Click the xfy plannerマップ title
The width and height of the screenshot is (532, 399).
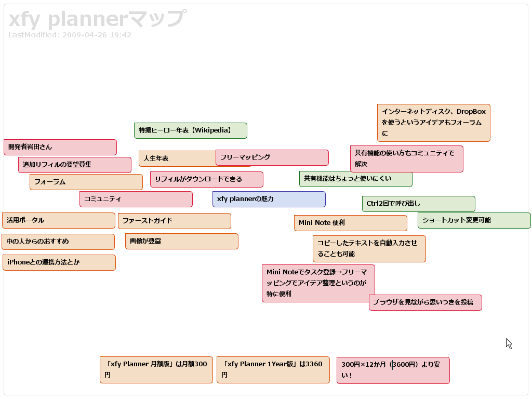98,19
